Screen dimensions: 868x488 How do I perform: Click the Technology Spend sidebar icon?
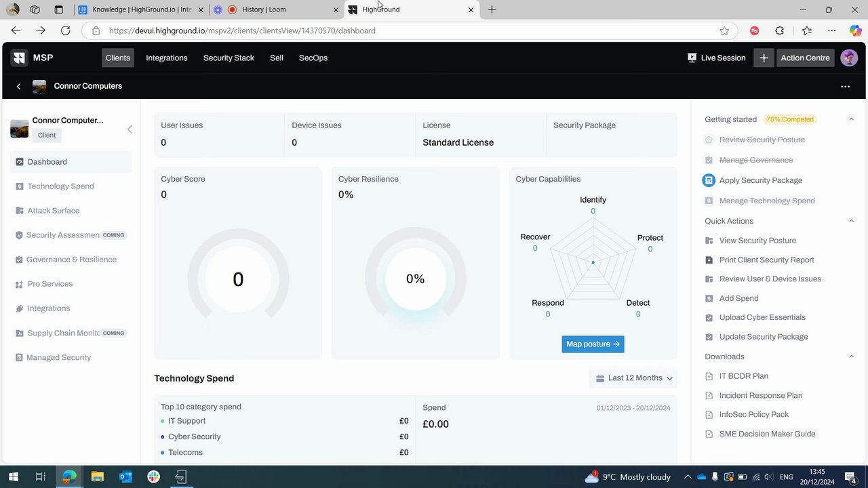(20, 186)
